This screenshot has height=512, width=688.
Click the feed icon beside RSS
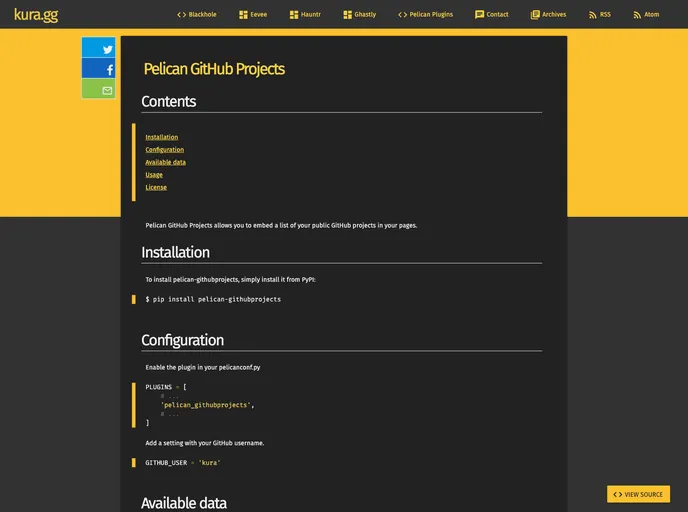click(593, 15)
